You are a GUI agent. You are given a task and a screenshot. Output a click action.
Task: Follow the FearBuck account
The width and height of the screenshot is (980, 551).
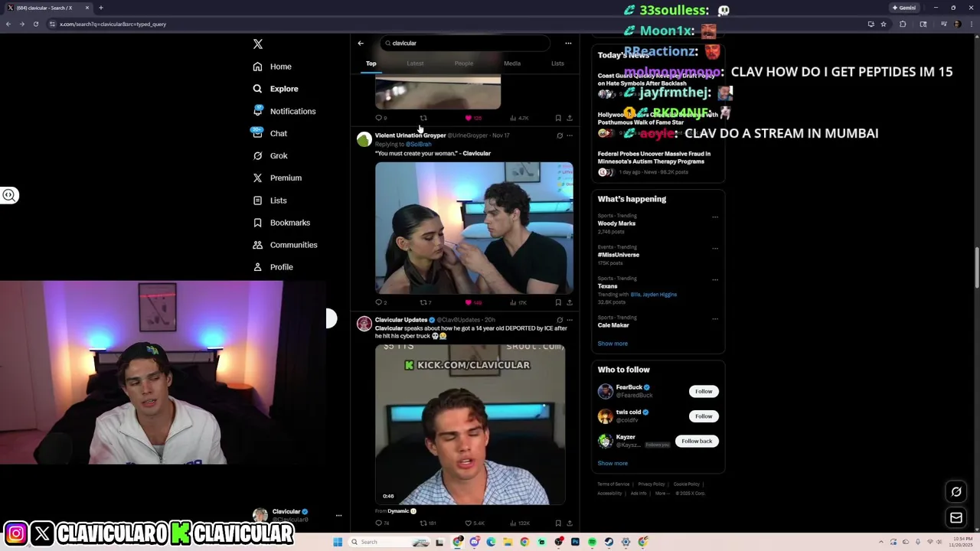(x=704, y=391)
